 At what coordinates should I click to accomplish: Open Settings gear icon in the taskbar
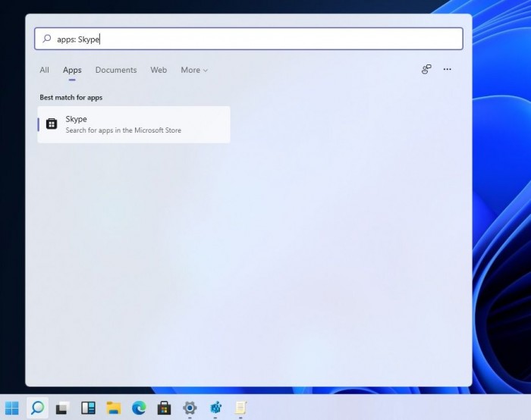point(190,408)
